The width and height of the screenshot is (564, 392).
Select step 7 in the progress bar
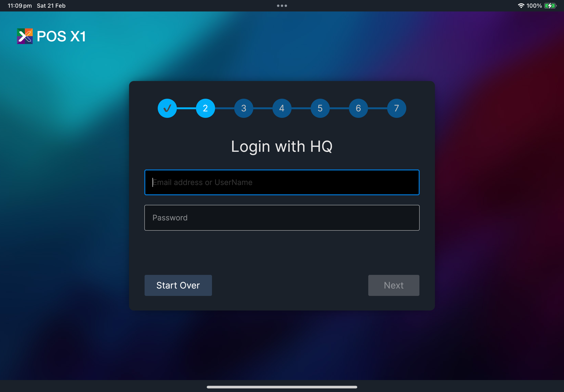pos(396,108)
